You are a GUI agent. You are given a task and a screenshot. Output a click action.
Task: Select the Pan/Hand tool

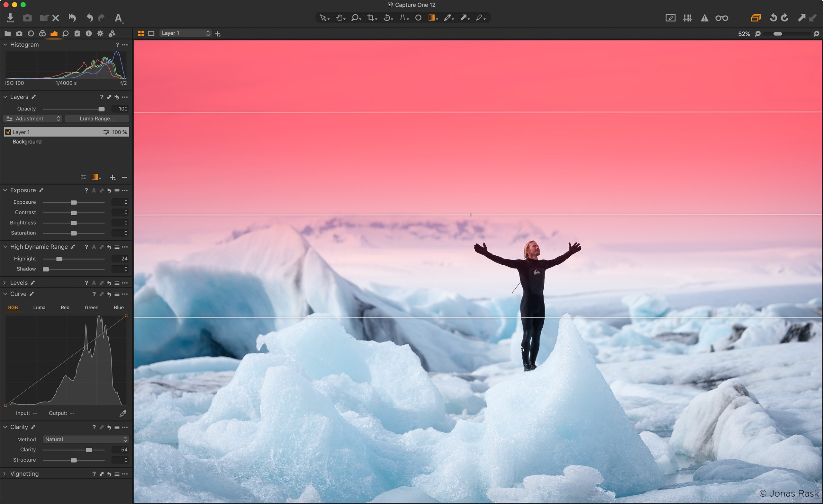pos(340,18)
